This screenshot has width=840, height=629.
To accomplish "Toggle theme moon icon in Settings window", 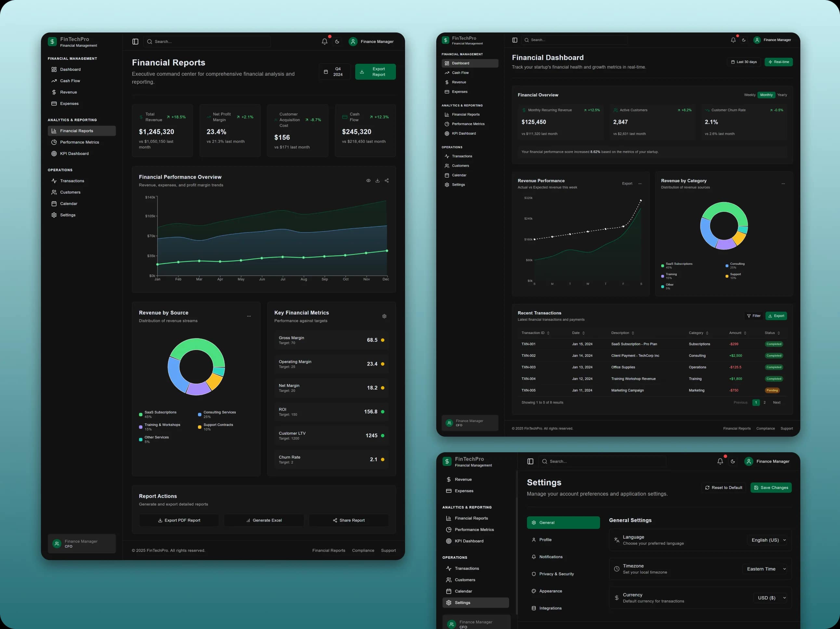I will (x=733, y=462).
